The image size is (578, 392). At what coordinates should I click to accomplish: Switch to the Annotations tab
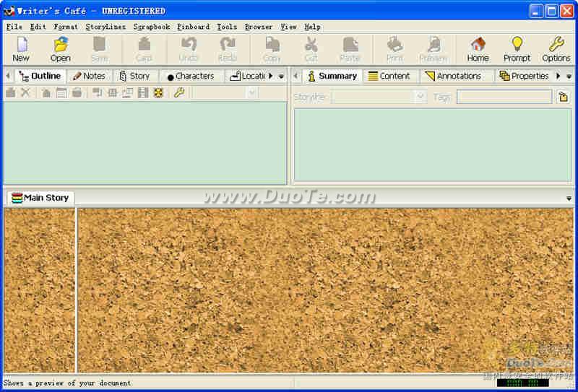click(x=453, y=77)
